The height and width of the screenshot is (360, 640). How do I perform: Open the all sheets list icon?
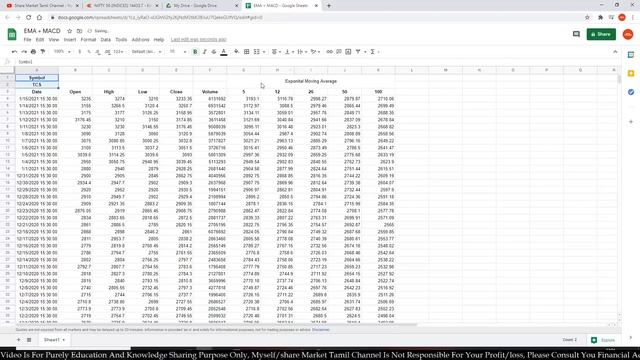29,340
